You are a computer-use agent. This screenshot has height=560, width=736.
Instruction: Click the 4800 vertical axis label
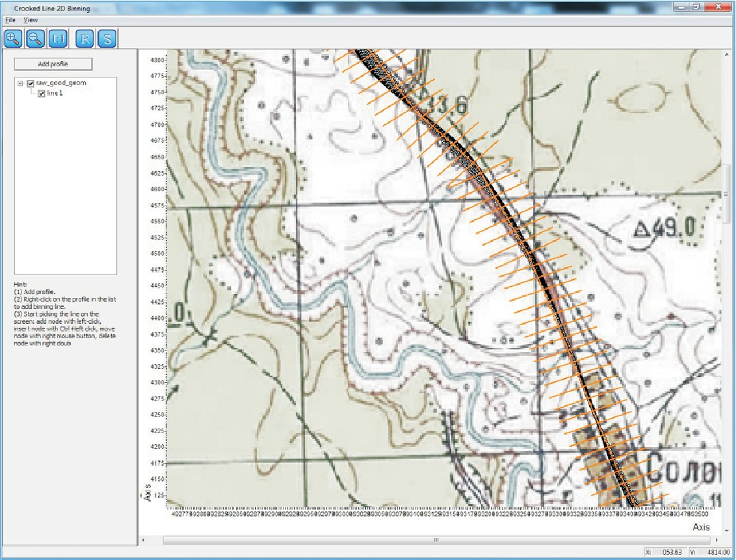tap(158, 60)
